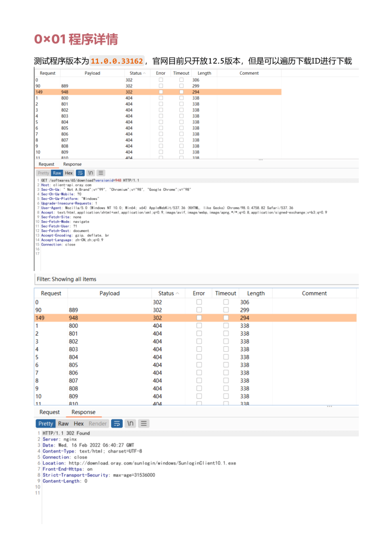Click Error column header in the larger table
Image resolution: width=392 pixels, height=555 pixels.
[199, 293]
